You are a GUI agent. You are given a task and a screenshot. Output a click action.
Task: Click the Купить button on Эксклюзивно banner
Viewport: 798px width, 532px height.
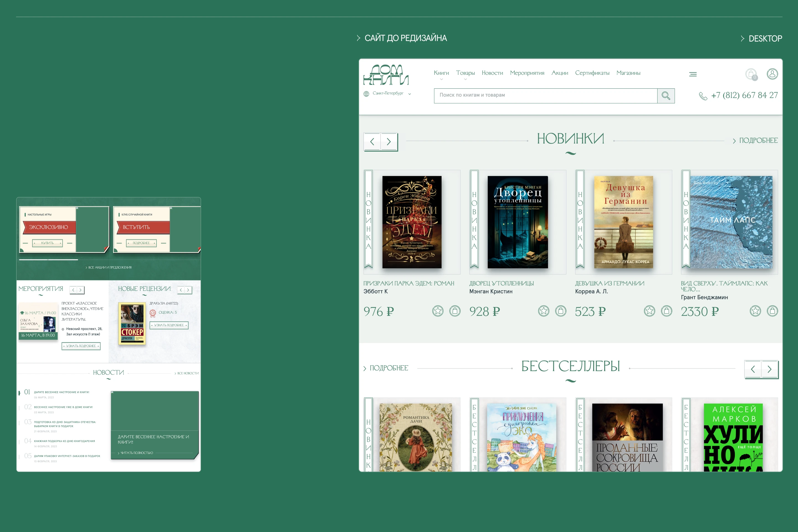pyautogui.click(x=47, y=243)
